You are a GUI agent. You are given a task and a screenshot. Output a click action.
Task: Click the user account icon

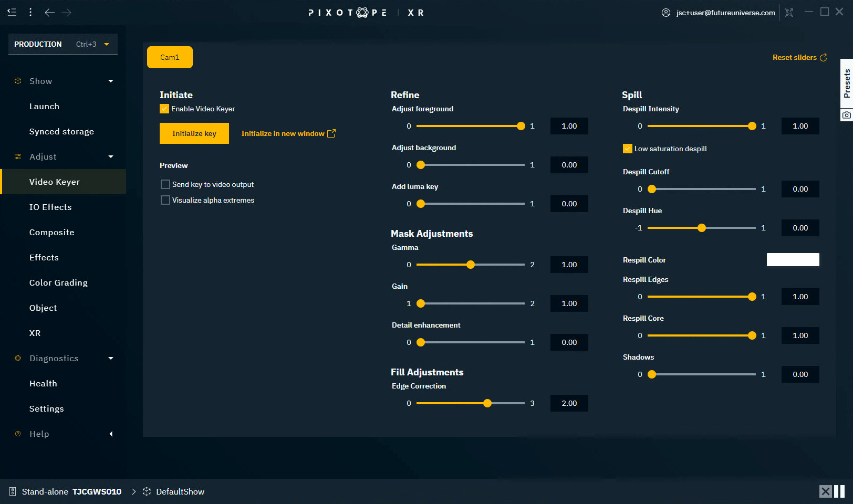666,12
